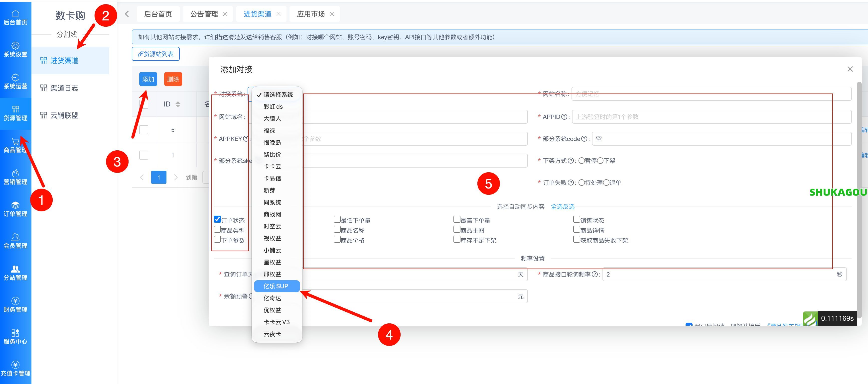
Task: Switch to the 公告管理 tab
Action: [204, 14]
